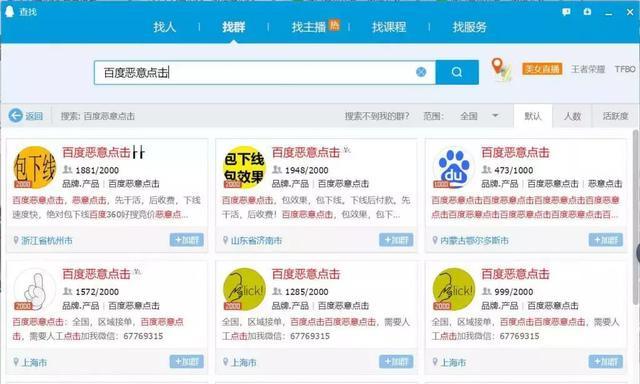
Task: Click location pin icon beside 浙江省杭州市
Action: click(16, 240)
